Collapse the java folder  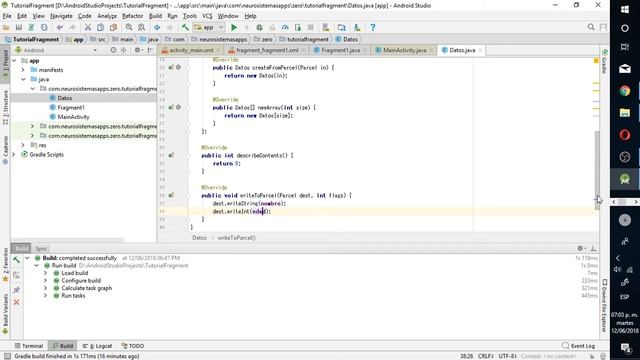pyautogui.click(x=23, y=79)
